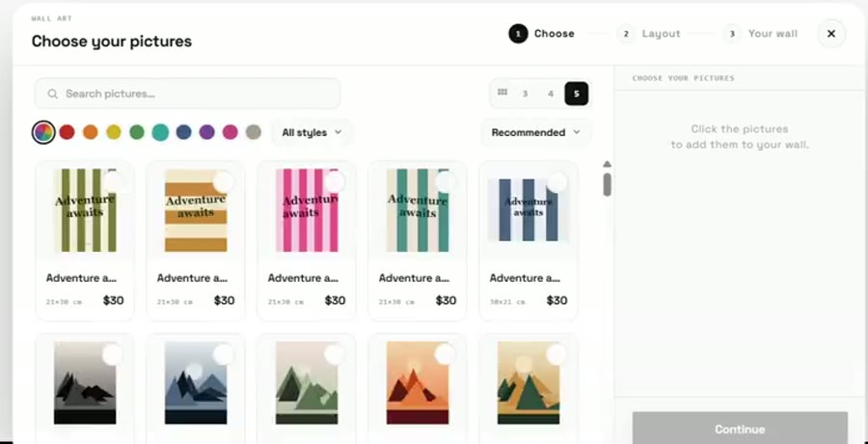This screenshot has width=868, height=444.
Task: Select the teal striped Adventure awaits picture
Action: point(446,181)
